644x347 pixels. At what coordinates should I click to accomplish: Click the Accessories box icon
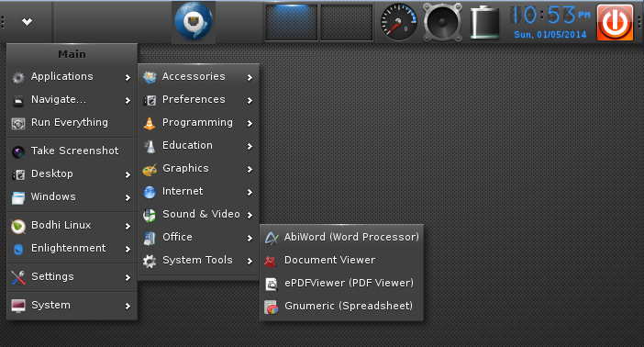point(150,77)
